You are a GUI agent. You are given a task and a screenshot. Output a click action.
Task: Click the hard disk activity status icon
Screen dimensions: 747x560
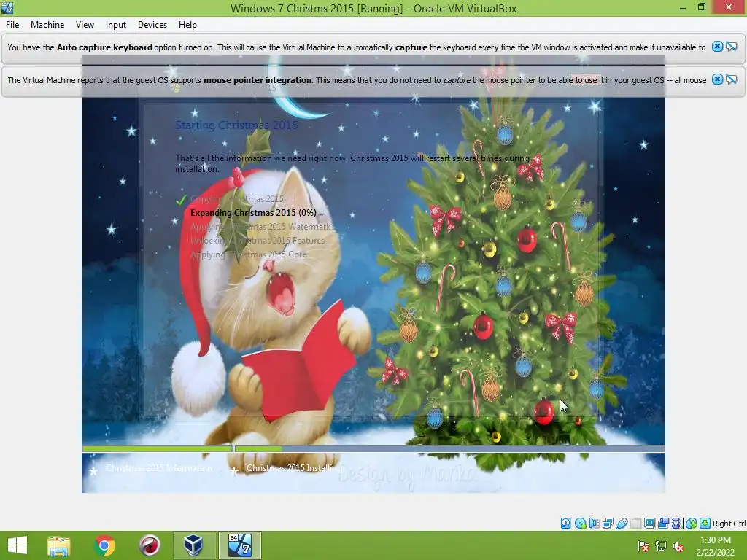(x=565, y=524)
